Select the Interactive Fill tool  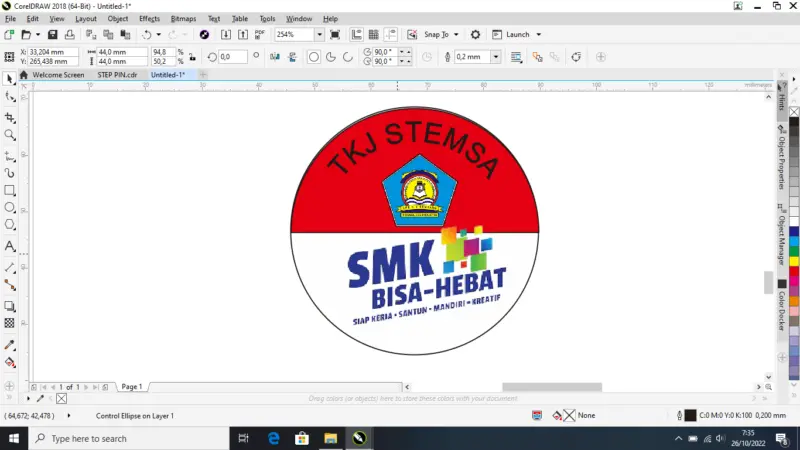(x=9, y=363)
